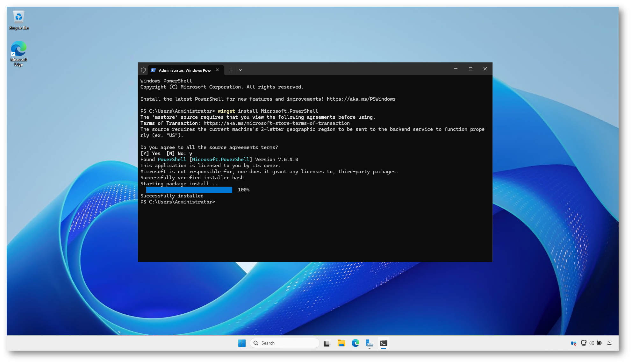Screen dimensions: 632x364
Task: Click the taskbar Search box
Action: [x=285, y=343]
